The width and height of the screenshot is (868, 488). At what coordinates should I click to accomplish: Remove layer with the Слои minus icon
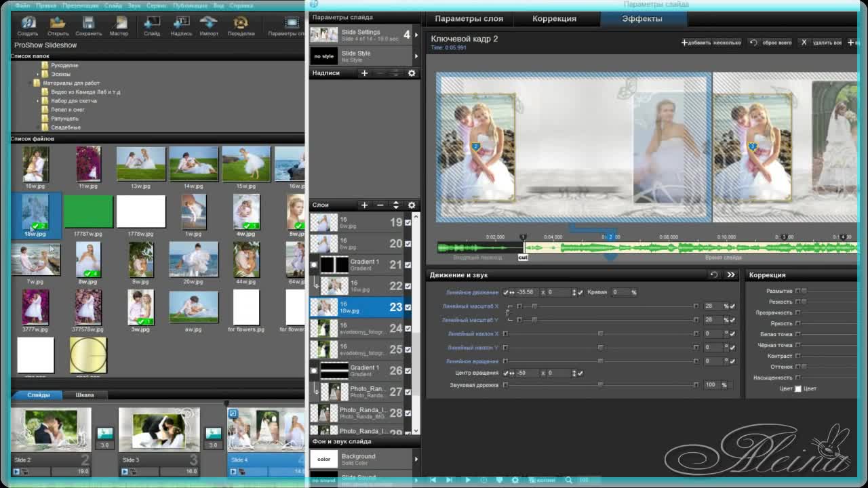(380, 205)
